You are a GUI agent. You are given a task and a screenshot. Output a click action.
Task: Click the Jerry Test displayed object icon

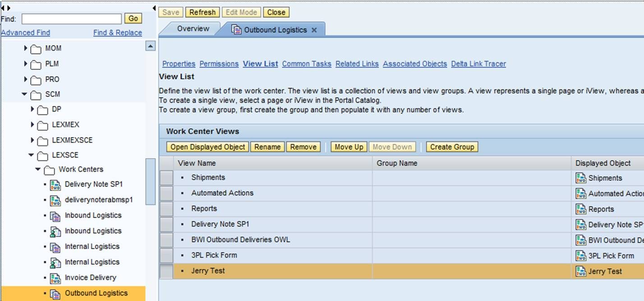point(581,271)
